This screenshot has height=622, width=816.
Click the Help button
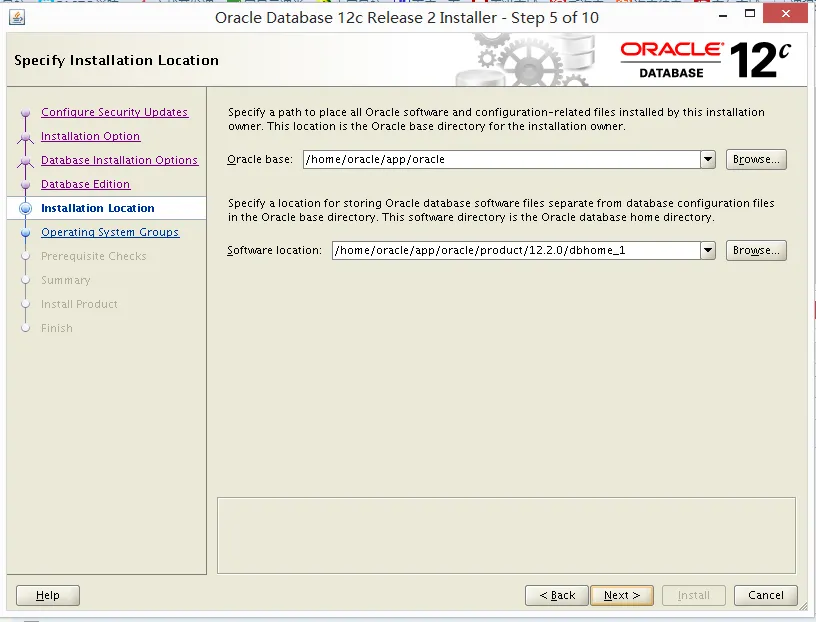pyautogui.click(x=48, y=595)
